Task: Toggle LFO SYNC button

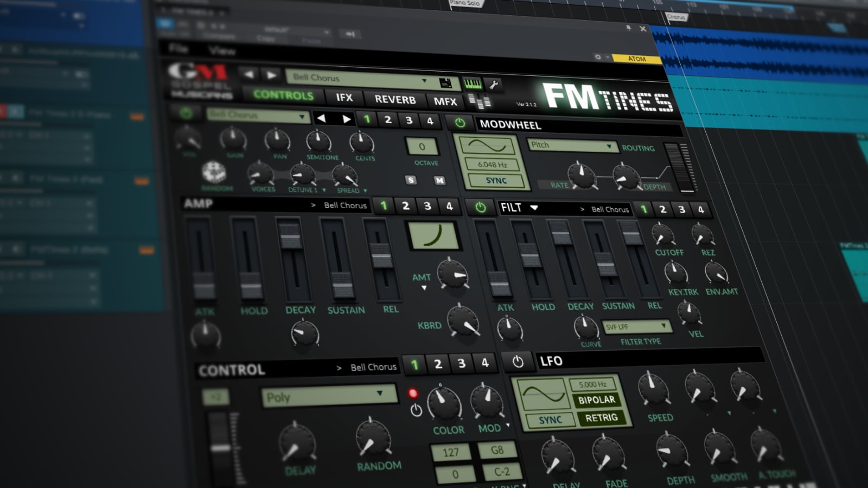Action: pos(550,420)
